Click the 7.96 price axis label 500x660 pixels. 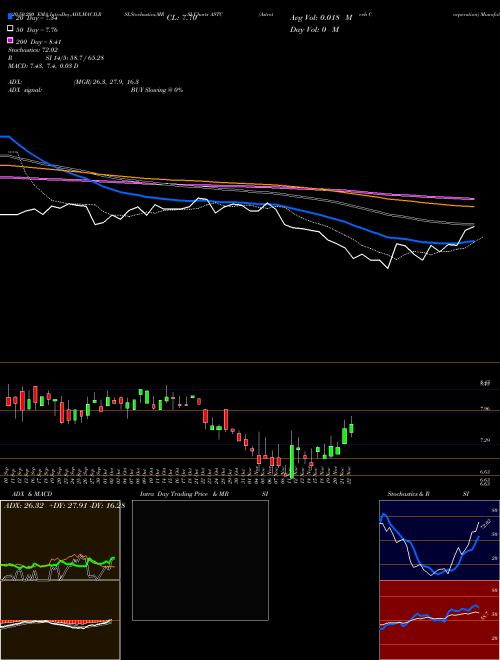485,409
